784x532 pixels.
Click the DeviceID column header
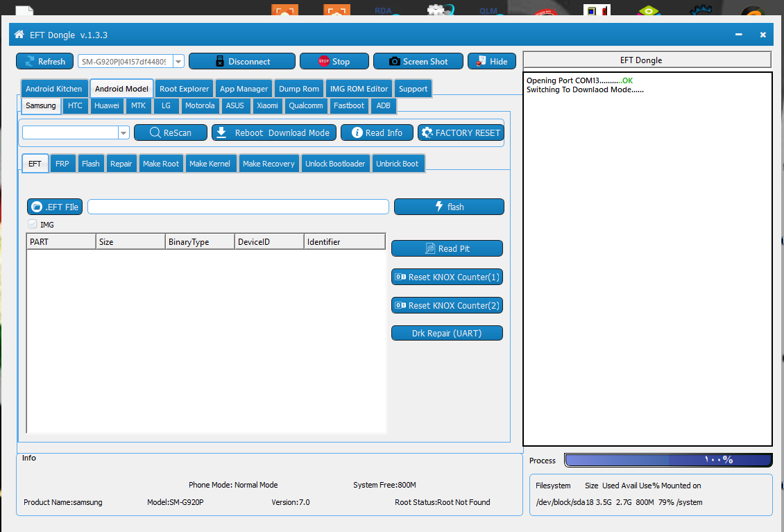269,241
